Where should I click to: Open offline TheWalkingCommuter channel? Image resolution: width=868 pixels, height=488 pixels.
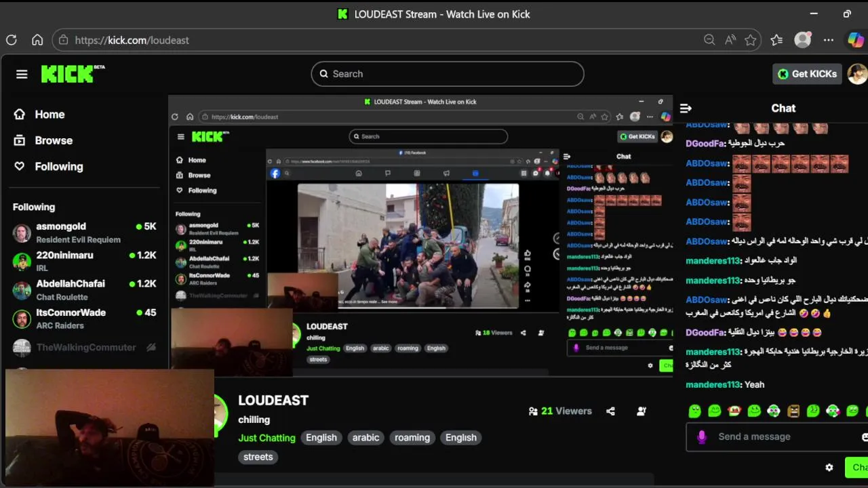[x=85, y=347]
